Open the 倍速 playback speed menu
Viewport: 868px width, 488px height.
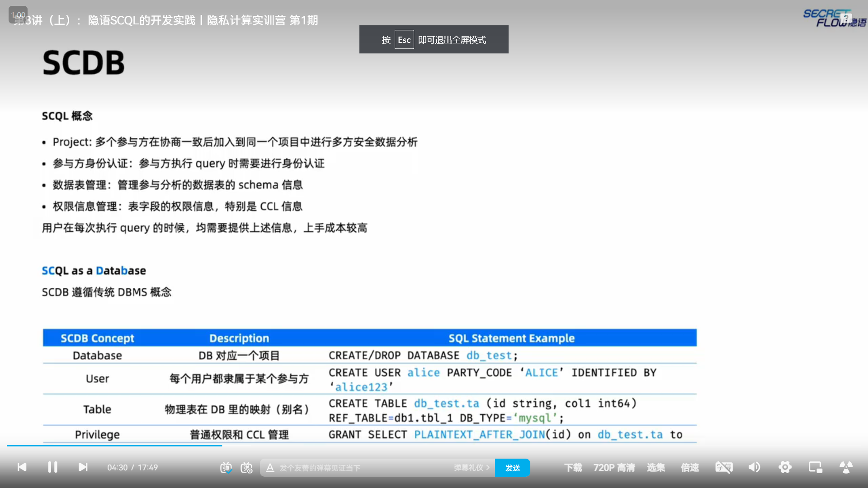pos(690,468)
